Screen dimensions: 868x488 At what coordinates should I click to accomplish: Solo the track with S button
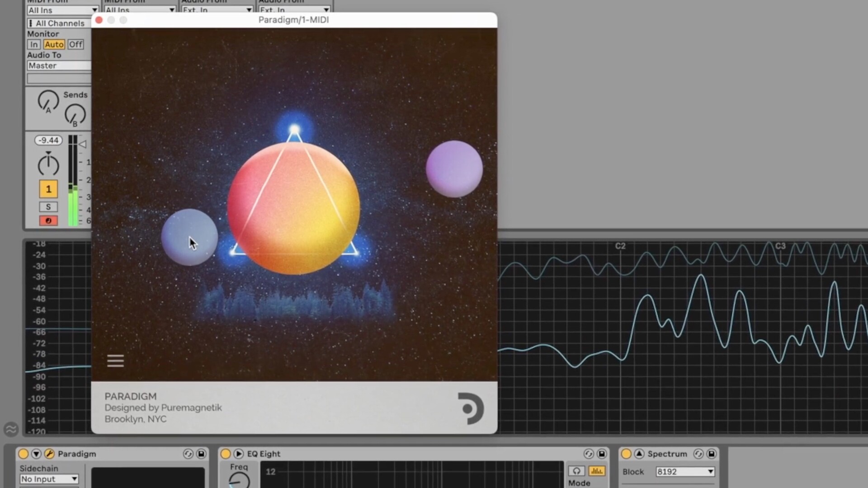click(48, 207)
